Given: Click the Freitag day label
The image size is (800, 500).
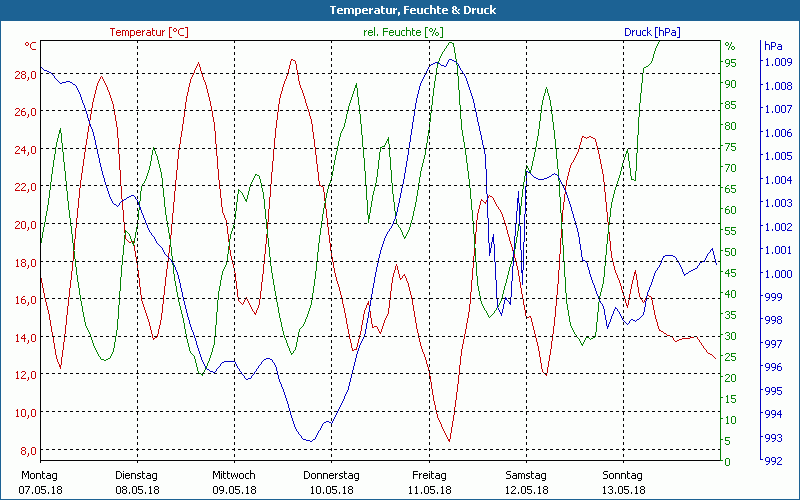Looking at the screenshot, I should coord(429,475).
